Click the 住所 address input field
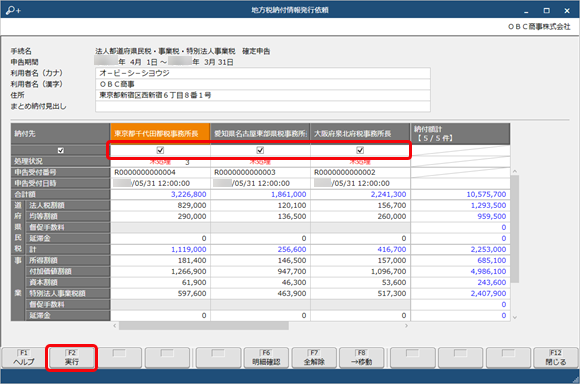Image resolution: width=580 pixels, height=384 pixels. pyautogui.click(x=263, y=95)
